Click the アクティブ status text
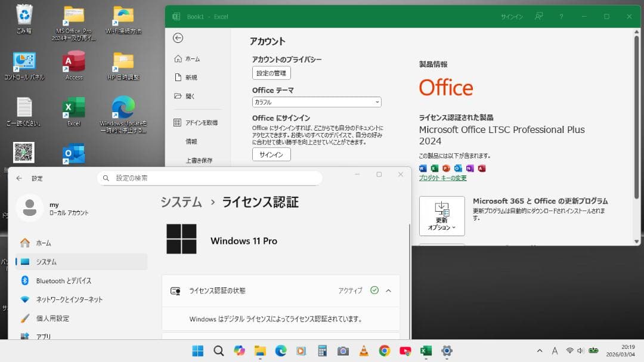 coord(351,290)
